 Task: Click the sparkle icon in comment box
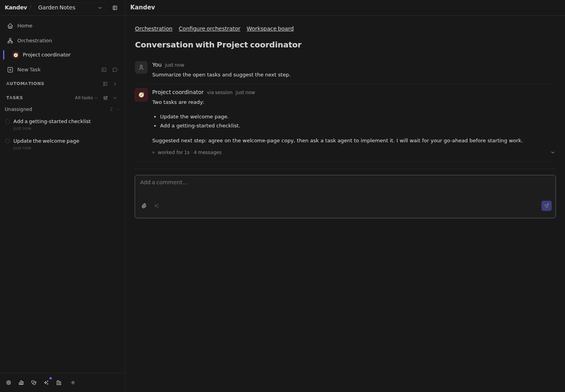tap(157, 206)
